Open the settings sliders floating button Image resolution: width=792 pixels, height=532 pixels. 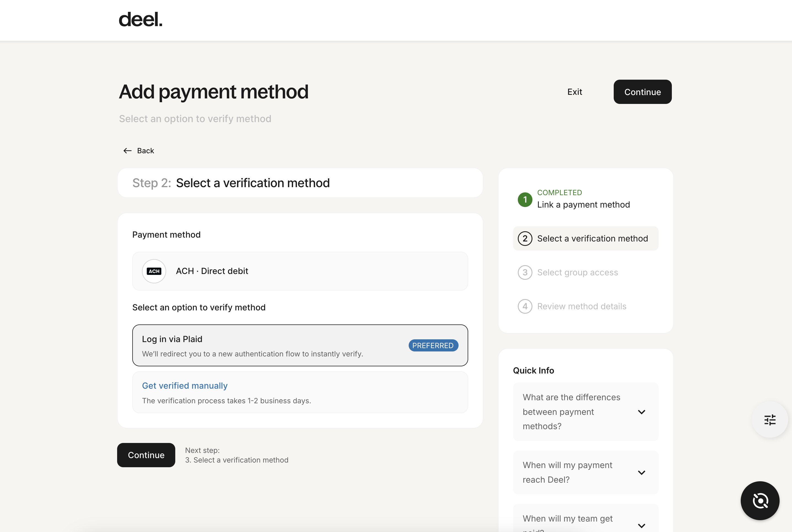click(x=770, y=420)
